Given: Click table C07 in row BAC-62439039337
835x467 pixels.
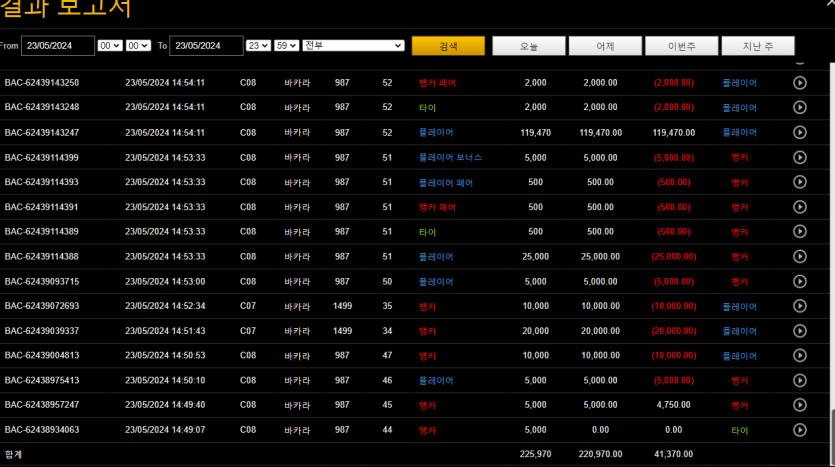Looking at the screenshot, I should (248, 331).
